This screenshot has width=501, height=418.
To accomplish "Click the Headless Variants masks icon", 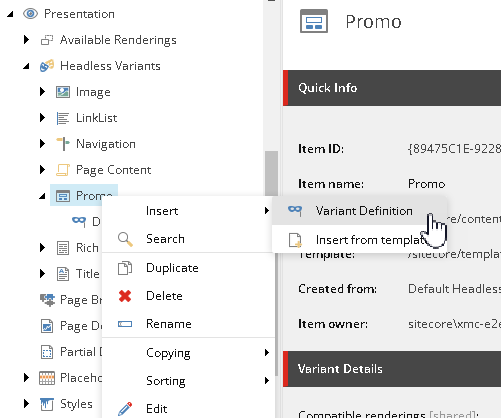I will pos(47,66).
